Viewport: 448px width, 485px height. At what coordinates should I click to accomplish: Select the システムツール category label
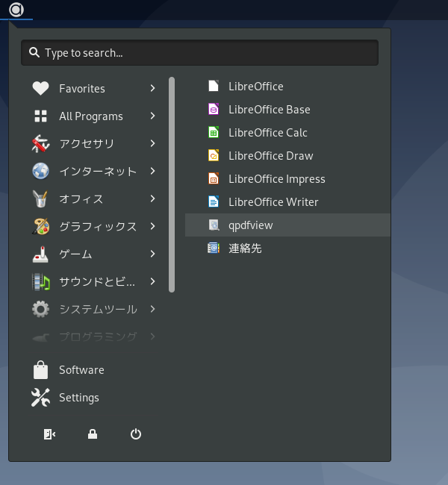(x=98, y=310)
